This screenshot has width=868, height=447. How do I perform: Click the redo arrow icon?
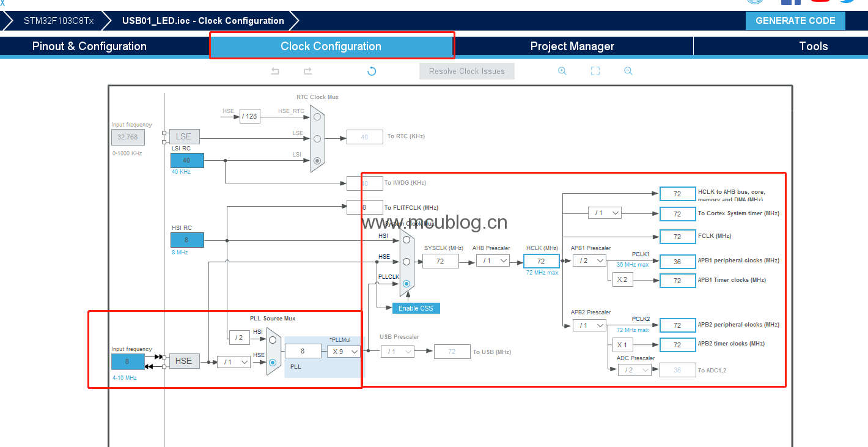pyautogui.click(x=308, y=71)
